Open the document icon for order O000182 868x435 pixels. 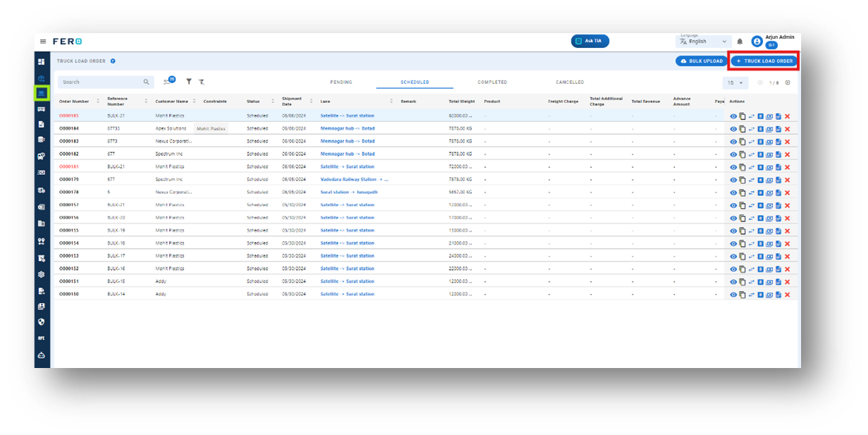click(x=779, y=154)
